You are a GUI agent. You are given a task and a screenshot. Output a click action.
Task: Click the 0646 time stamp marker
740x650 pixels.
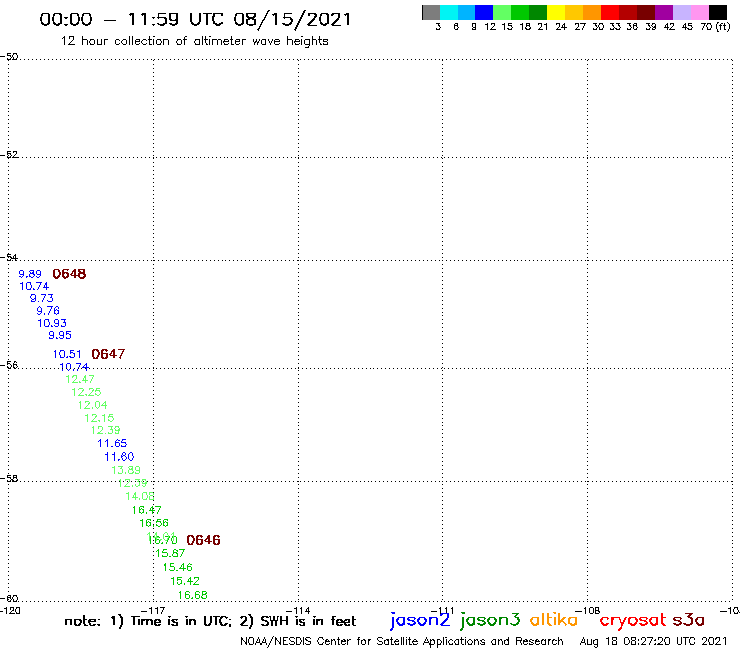[203, 540]
